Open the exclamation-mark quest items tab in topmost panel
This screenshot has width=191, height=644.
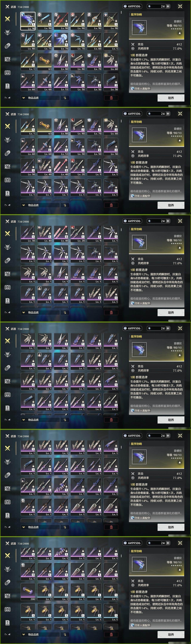[7, 86]
